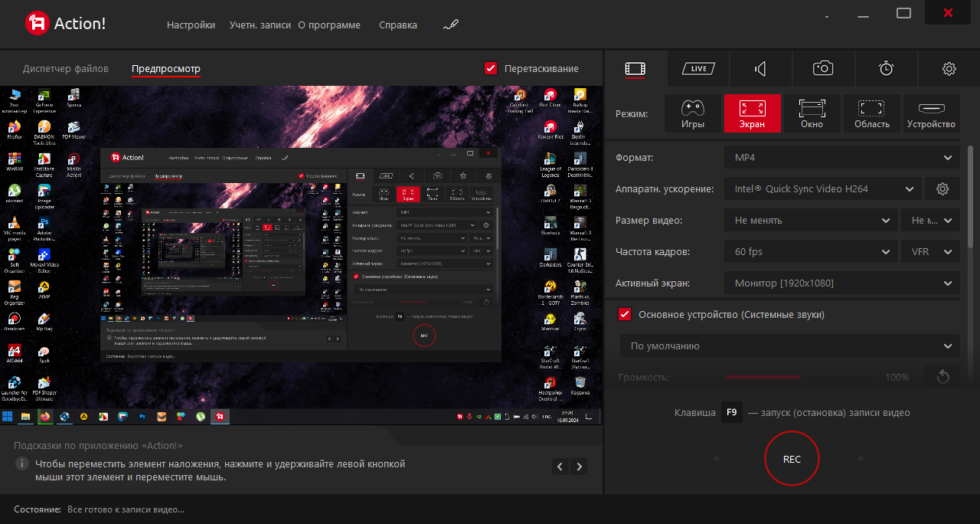Uncheck the Перетаскивание checkbox
980x524 pixels.
(492, 68)
